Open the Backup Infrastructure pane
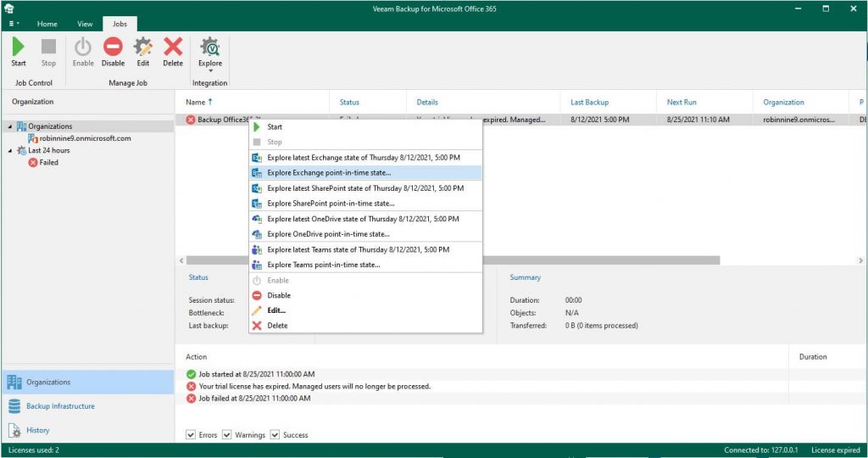Screen dimensions: 868x458 point(88,406)
